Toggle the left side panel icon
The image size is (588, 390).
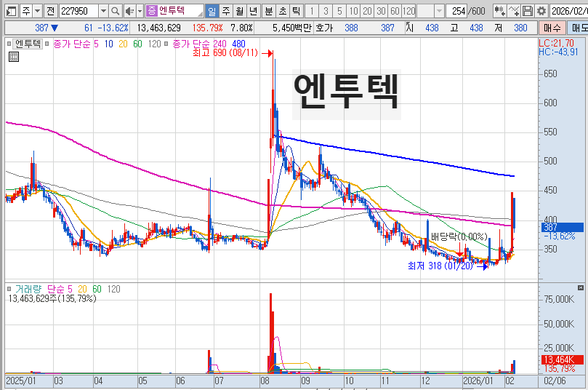click(11, 11)
